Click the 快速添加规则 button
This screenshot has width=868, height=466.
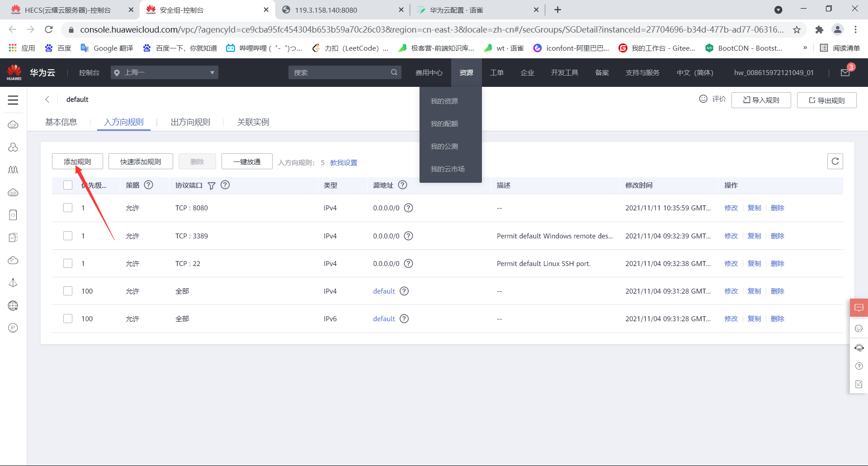[x=141, y=162]
